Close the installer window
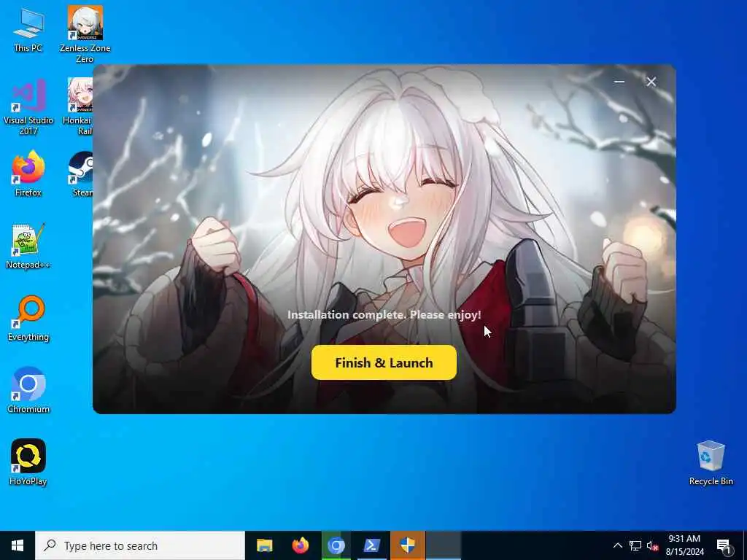Screen dimensions: 747x560 point(651,82)
